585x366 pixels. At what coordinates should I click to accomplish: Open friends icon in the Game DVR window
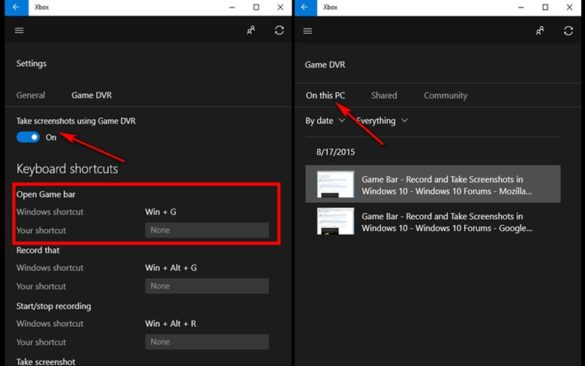(x=540, y=31)
